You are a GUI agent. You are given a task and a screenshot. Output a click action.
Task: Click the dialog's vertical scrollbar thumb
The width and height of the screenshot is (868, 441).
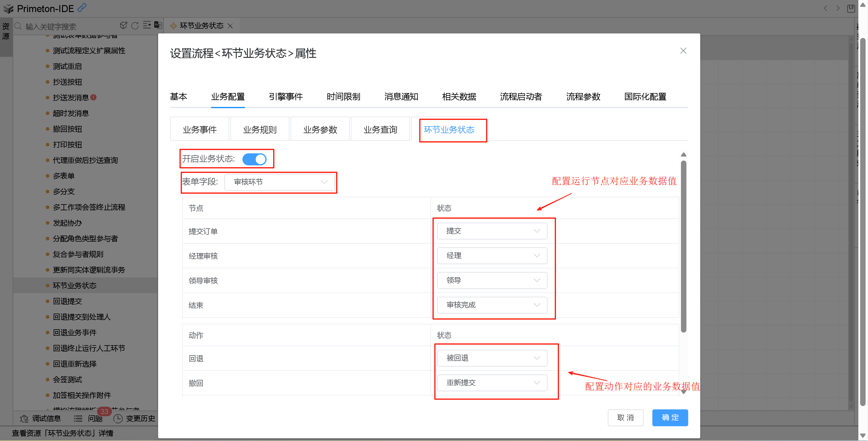(683, 246)
